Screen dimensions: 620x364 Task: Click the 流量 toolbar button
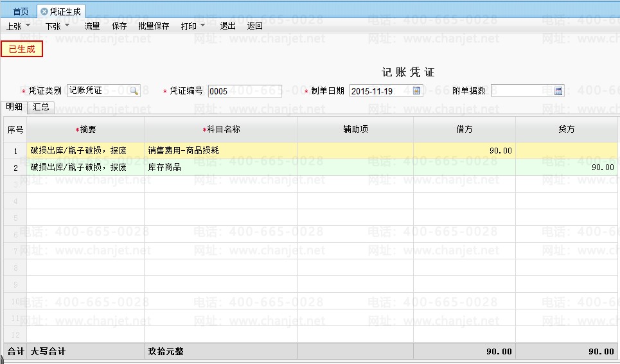(92, 26)
